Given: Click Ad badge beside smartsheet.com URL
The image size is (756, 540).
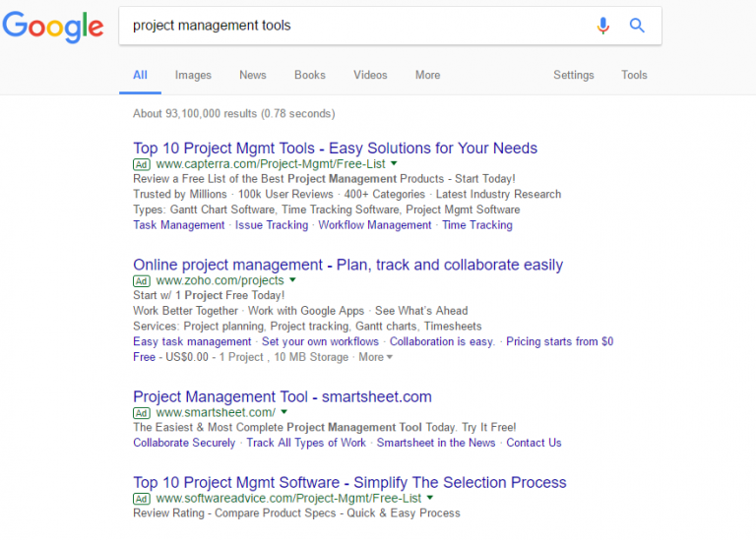Looking at the screenshot, I should pos(142,413).
